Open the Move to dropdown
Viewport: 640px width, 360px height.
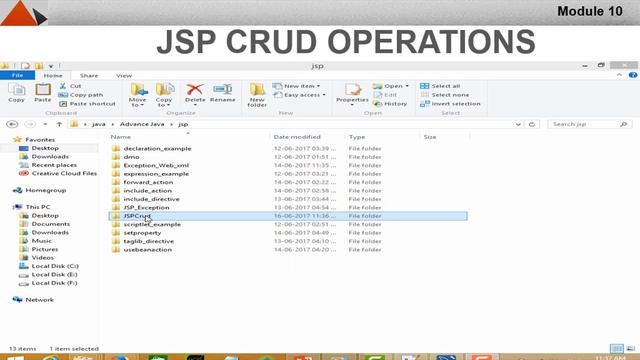click(x=138, y=95)
